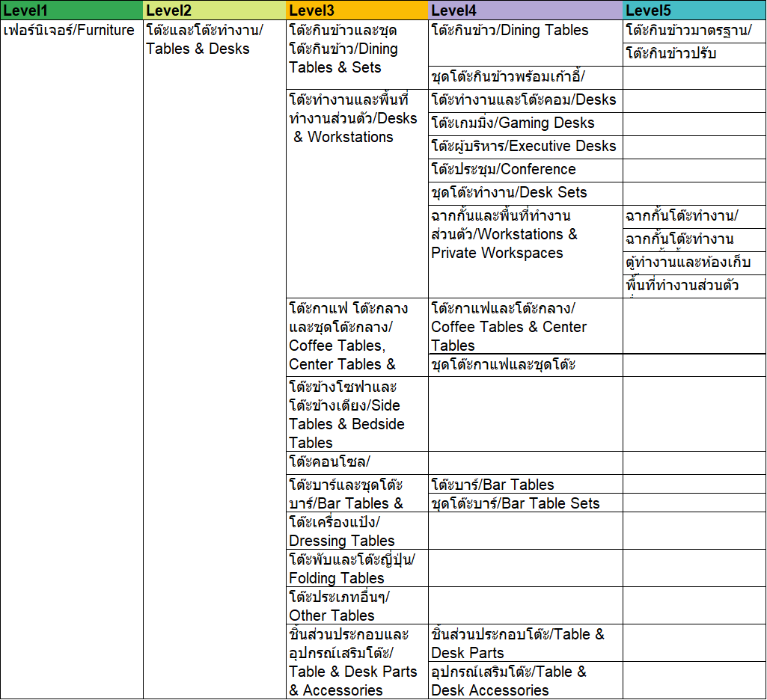Click the โต๊ะกินข้าวปรับ cell

tap(694, 55)
